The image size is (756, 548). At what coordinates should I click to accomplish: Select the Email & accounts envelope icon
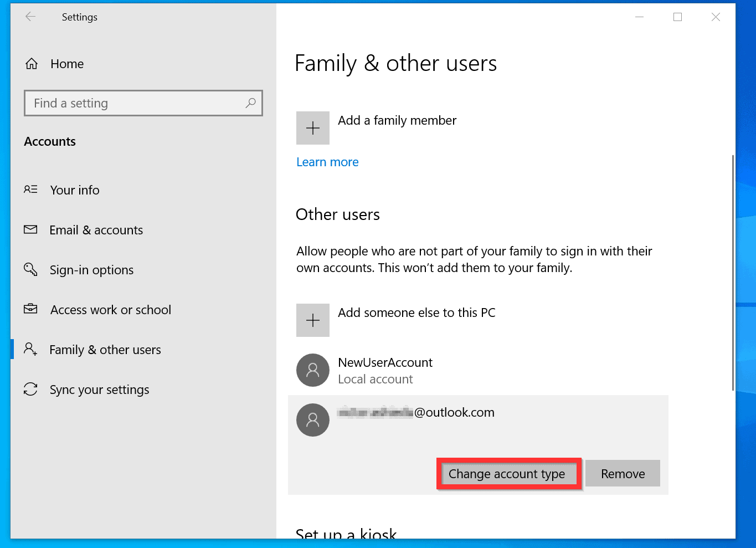tap(30, 229)
